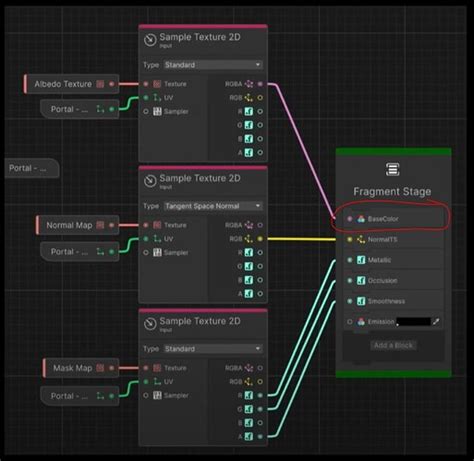Click the node icon beside the Albedo sampler title
The image size is (474, 461).
tap(150, 40)
